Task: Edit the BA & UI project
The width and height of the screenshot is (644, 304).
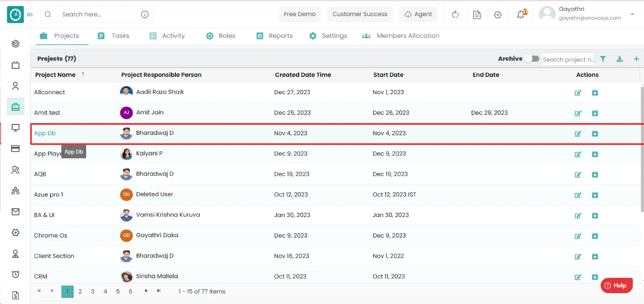Action: [x=578, y=216]
